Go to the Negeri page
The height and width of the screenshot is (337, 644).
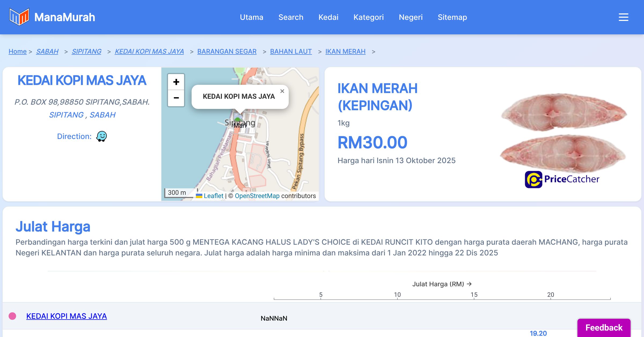(411, 17)
